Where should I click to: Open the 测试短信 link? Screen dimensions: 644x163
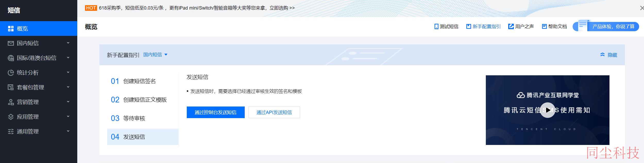tap(446, 27)
